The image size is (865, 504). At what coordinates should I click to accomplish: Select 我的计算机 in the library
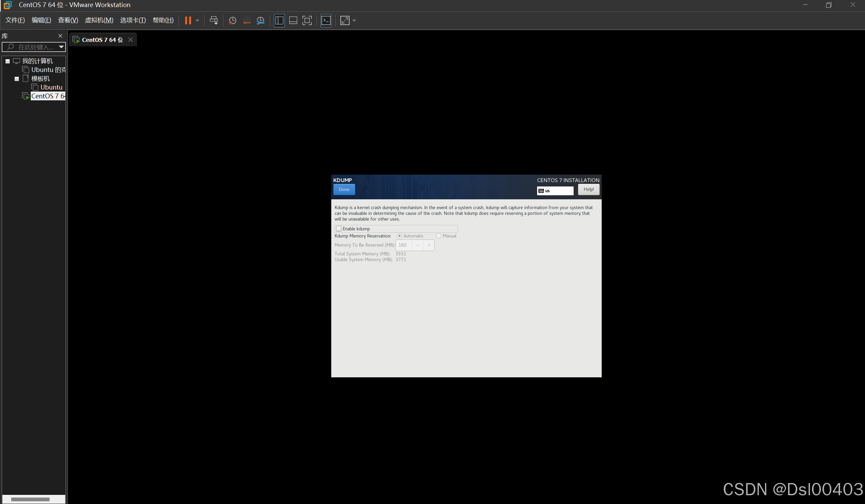click(x=38, y=61)
